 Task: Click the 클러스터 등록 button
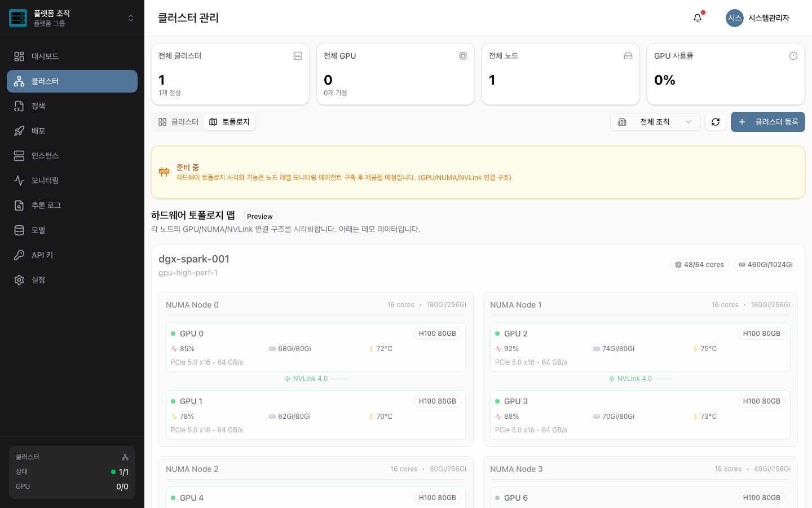click(768, 122)
